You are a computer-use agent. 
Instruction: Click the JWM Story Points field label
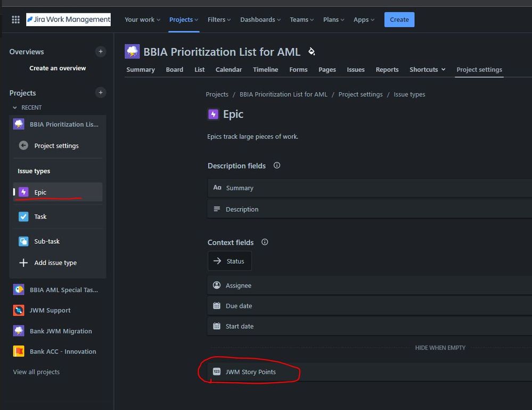(251, 372)
